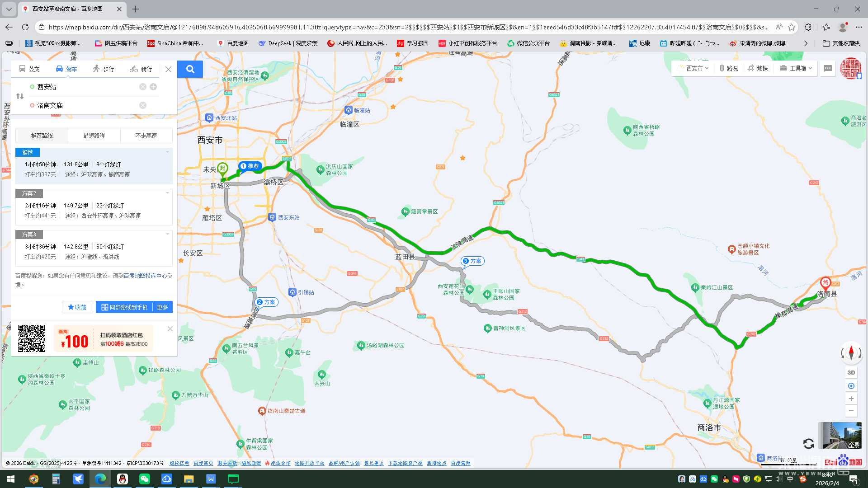
Task: Open the 全景 panorama thumbnail
Action: (x=840, y=435)
